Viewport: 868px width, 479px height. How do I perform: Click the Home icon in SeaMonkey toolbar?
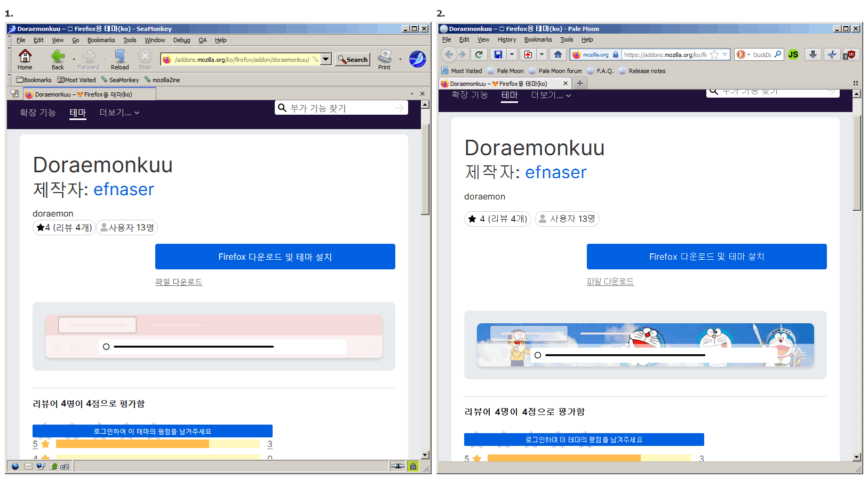pos(25,56)
